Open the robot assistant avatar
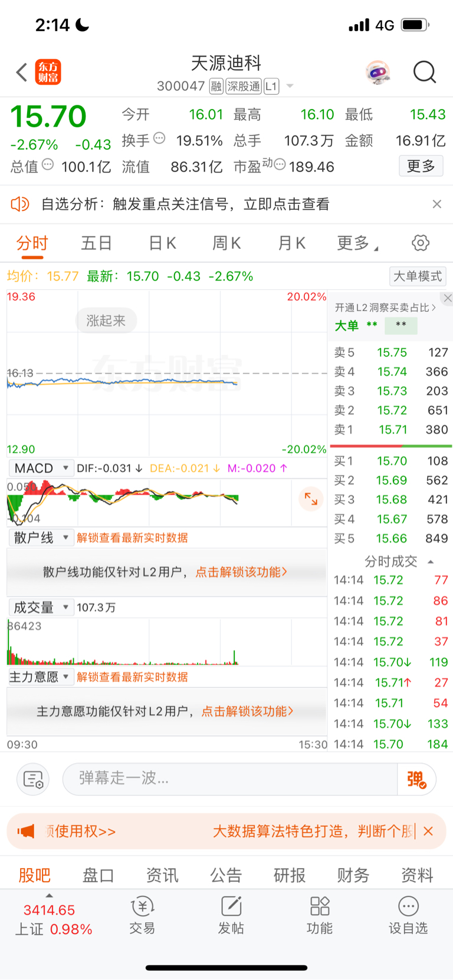This screenshot has width=453, height=980. [x=378, y=72]
